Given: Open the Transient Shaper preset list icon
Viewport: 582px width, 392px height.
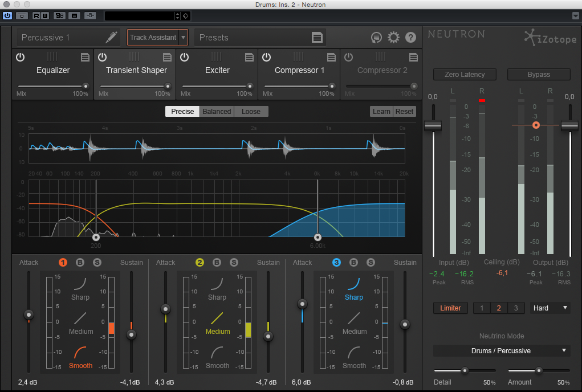Looking at the screenshot, I should [168, 57].
